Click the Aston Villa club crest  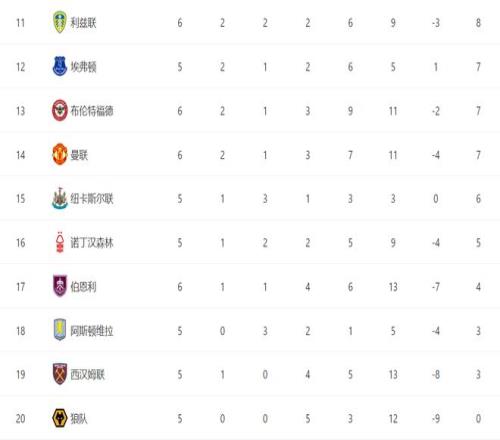coord(60,330)
